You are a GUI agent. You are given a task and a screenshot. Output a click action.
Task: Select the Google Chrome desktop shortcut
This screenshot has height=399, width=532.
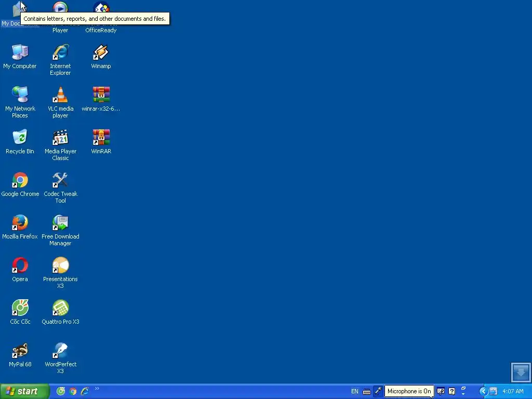tap(20, 184)
